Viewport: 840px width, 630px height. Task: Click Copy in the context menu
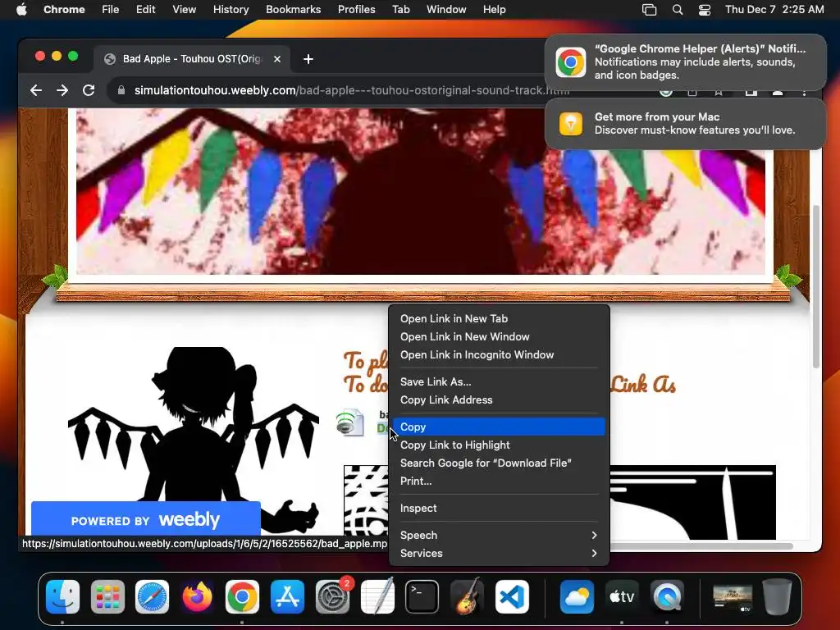point(499,427)
